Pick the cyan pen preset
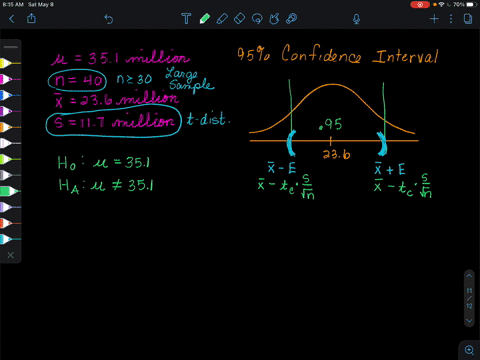Screen dimensions: 480x360 pyautogui.click(x=9, y=239)
